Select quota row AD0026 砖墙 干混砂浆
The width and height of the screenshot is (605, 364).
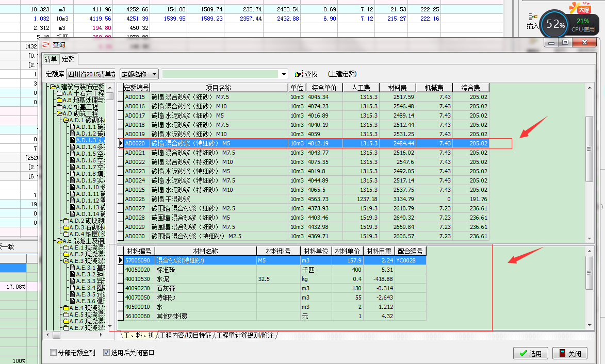coord(306,199)
